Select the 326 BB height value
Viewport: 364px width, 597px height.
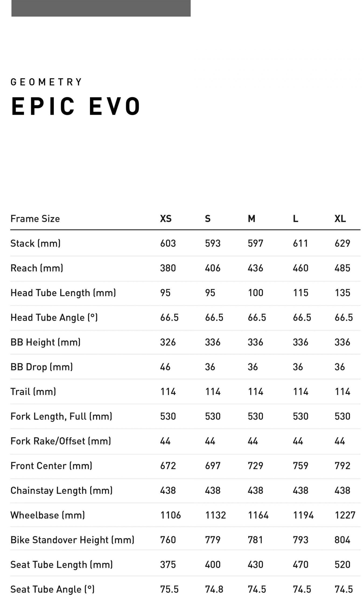click(168, 342)
